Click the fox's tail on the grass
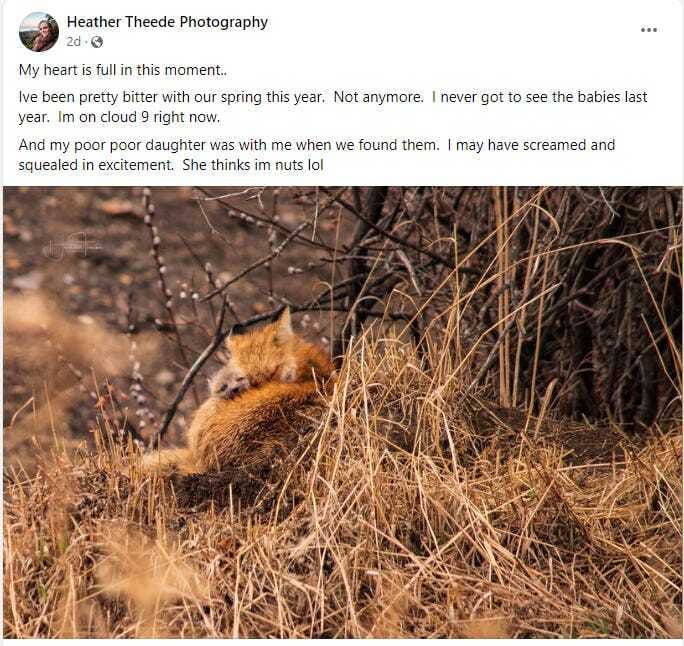Image resolution: width=684 pixels, height=646 pixels. 168,461
